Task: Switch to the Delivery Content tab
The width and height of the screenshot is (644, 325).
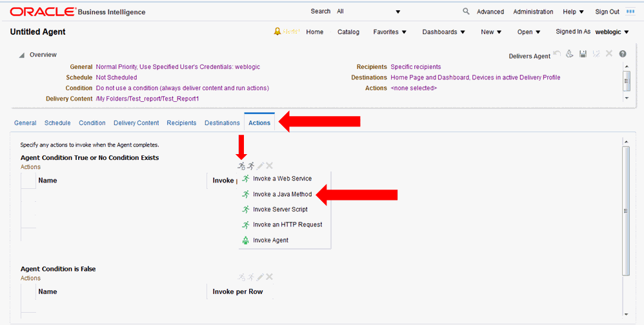Action: pyautogui.click(x=136, y=123)
